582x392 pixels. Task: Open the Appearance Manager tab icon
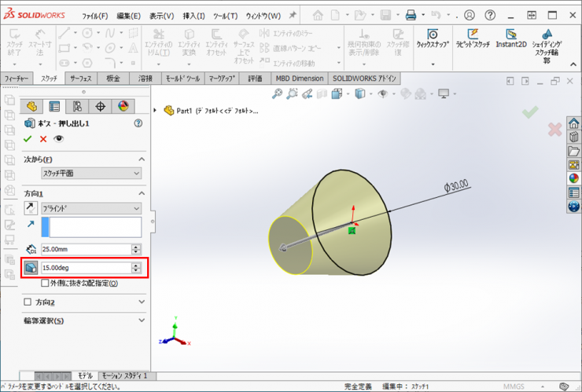click(x=123, y=106)
